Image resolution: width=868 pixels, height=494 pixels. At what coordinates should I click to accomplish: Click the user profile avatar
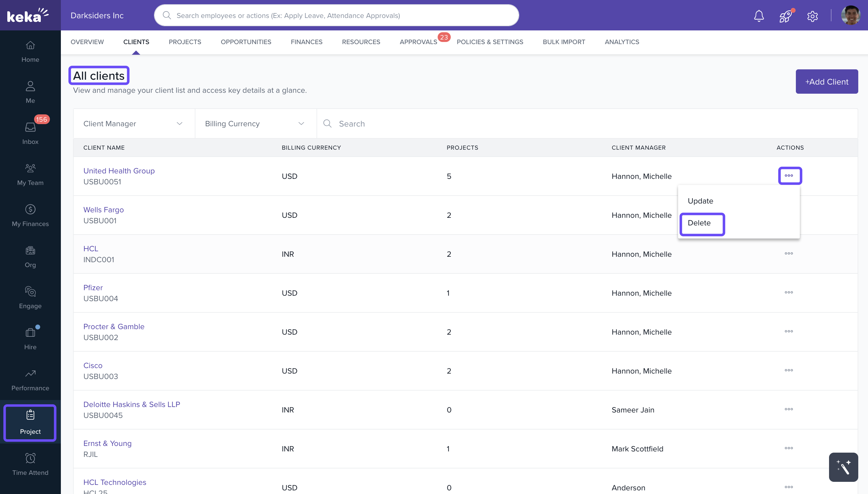coord(850,16)
